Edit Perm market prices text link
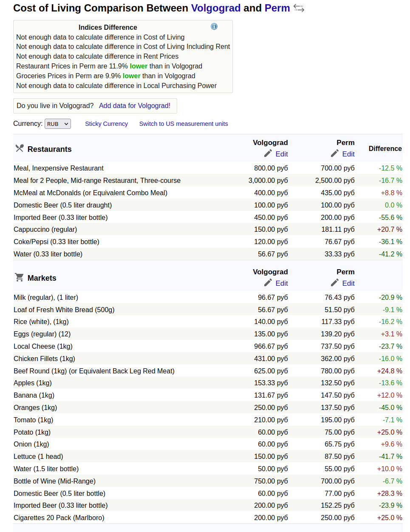The image size is (410, 532). (x=348, y=283)
